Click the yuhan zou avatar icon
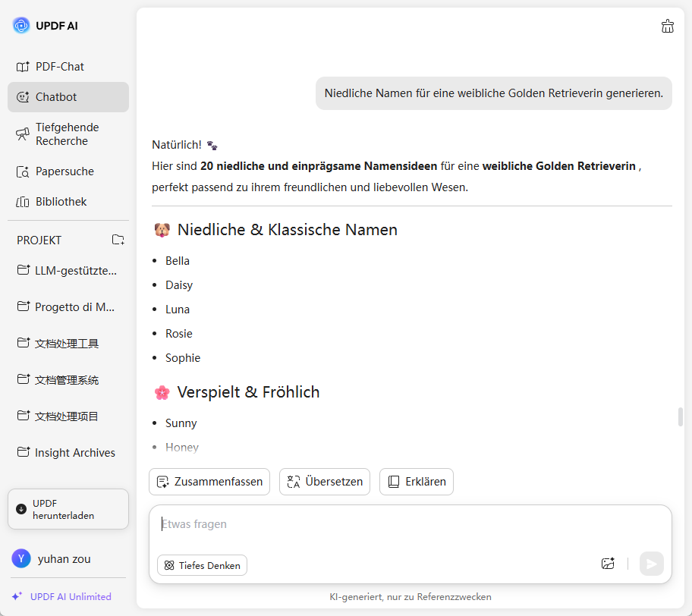The image size is (692, 616). 21,559
